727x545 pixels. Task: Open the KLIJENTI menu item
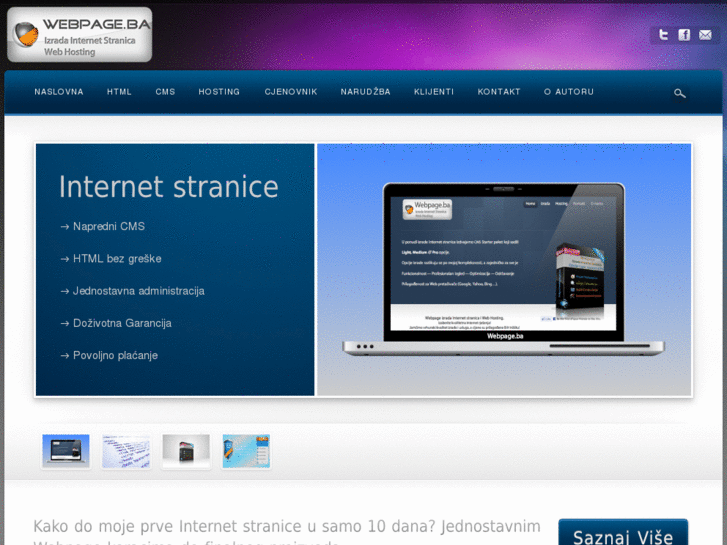[434, 92]
